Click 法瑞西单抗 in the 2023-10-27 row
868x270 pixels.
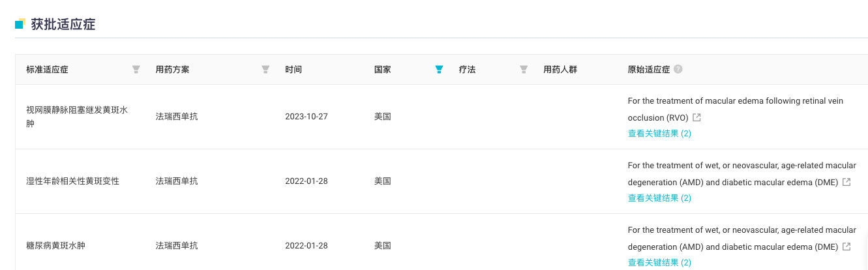[177, 117]
